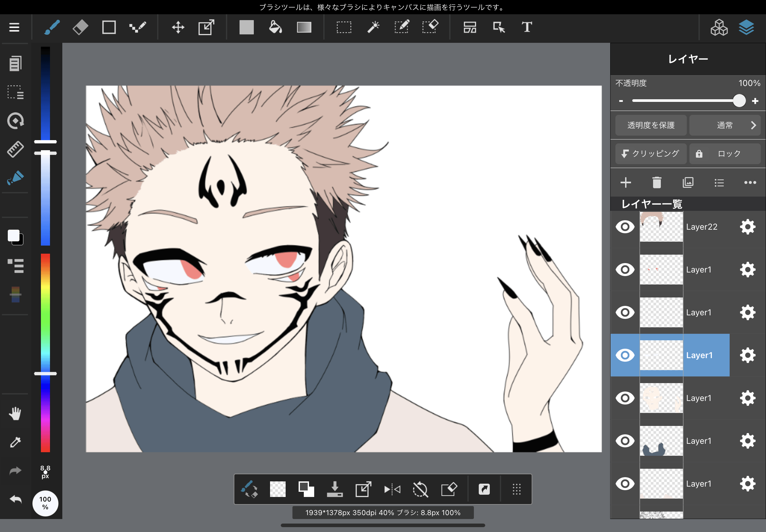Toggle ロック layer lock
Screen dimensions: 766x532
[725, 153]
